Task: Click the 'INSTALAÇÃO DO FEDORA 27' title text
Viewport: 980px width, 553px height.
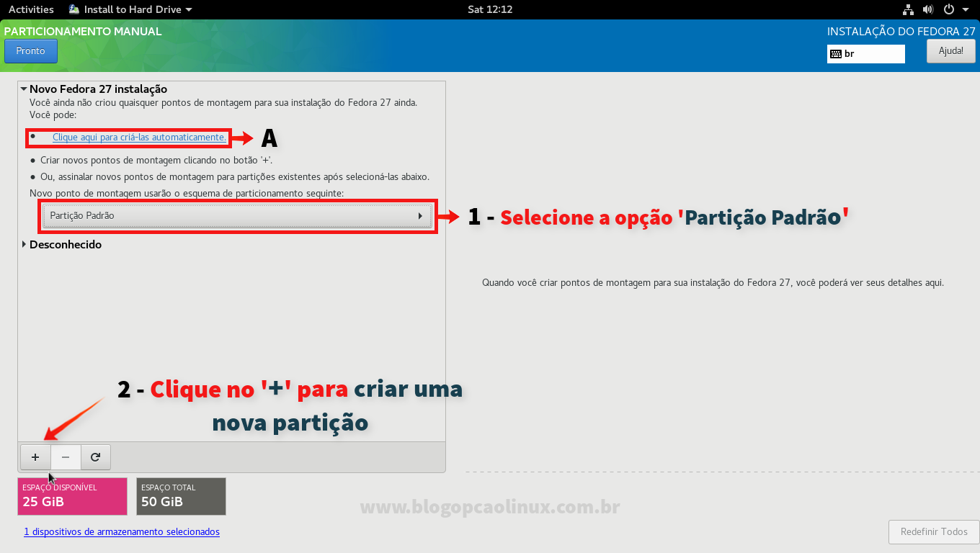Action: click(901, 32)
